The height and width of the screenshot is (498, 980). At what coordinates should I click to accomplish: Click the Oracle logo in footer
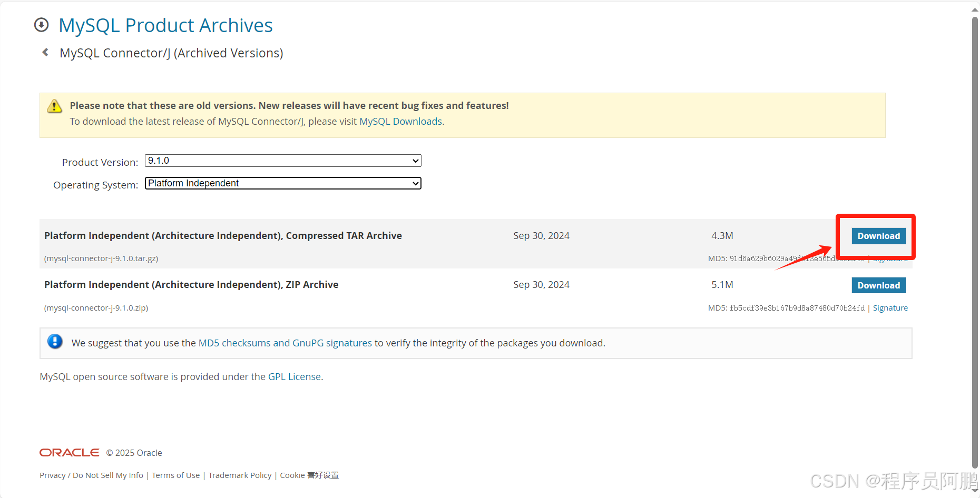tap(70, 453)
